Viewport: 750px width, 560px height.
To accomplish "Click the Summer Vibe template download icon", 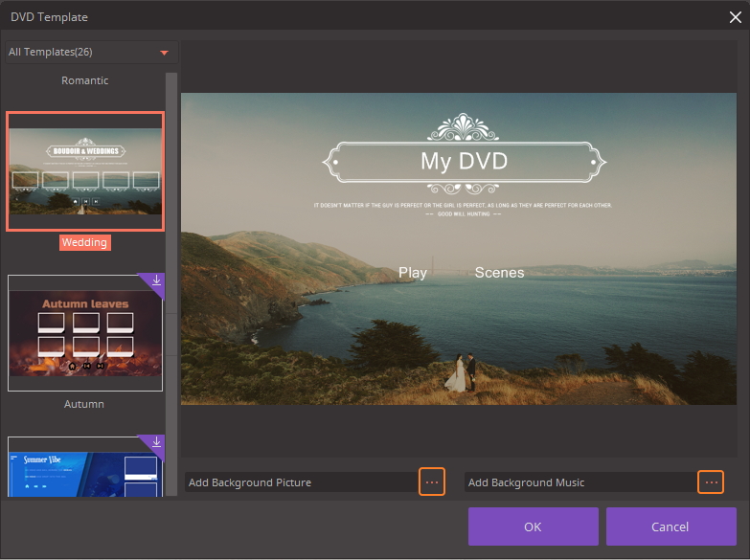I will [156, 442].
